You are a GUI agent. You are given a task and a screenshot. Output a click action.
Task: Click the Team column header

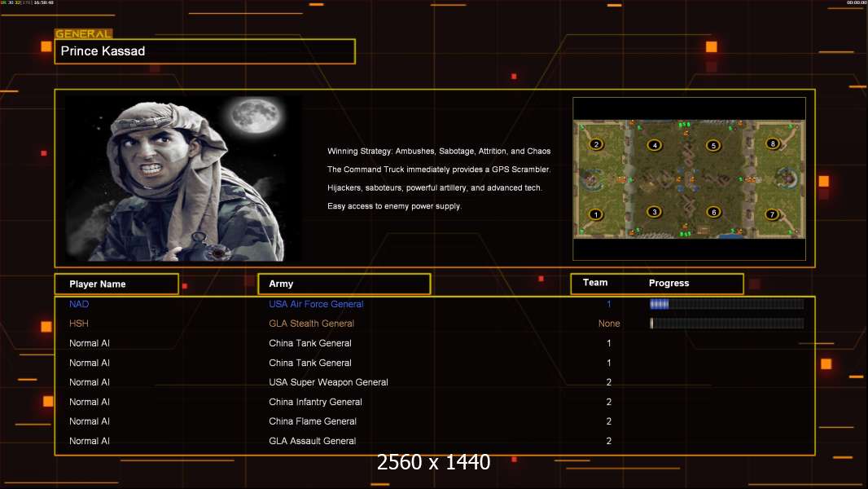(595, 283)
